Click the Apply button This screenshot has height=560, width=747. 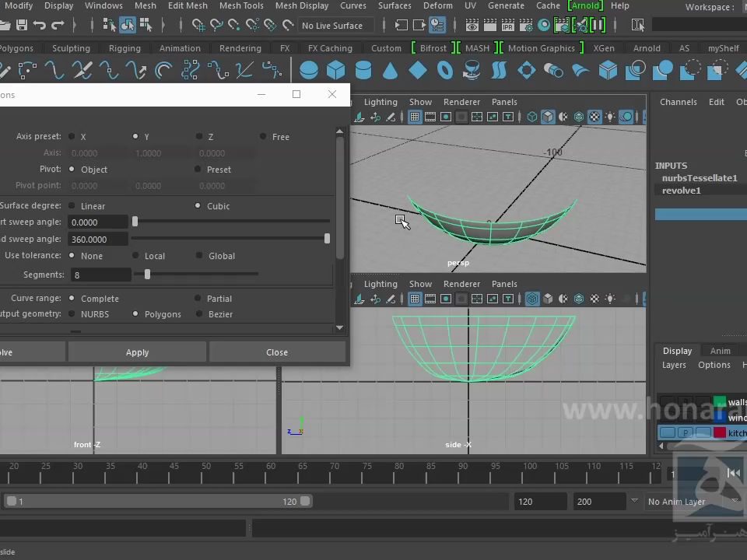click(137, 352)
